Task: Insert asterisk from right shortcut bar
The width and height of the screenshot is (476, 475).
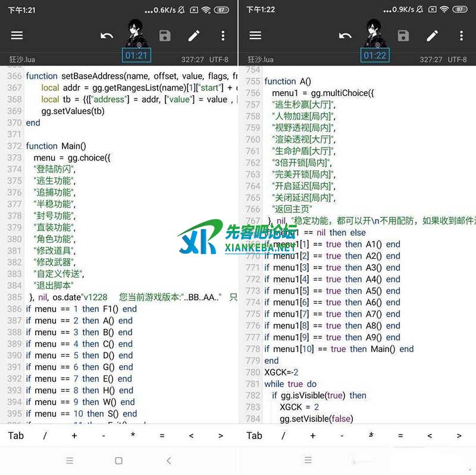Action: point(371,436)
